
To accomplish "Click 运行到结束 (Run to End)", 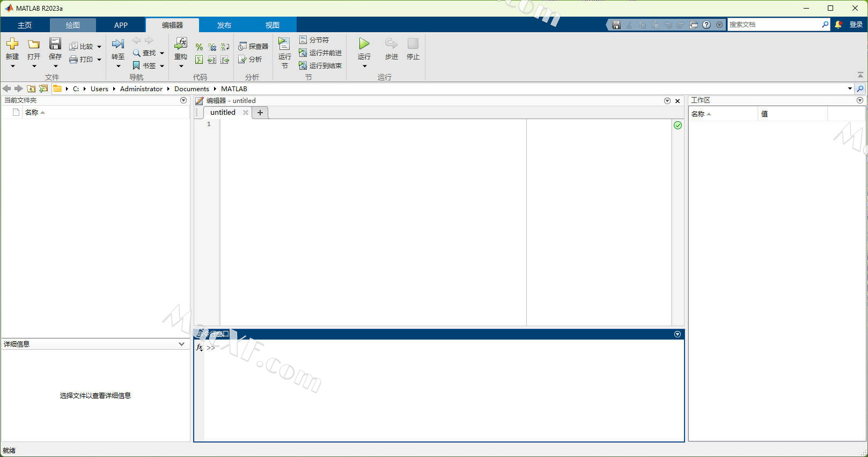I will (x=320, y=65).
